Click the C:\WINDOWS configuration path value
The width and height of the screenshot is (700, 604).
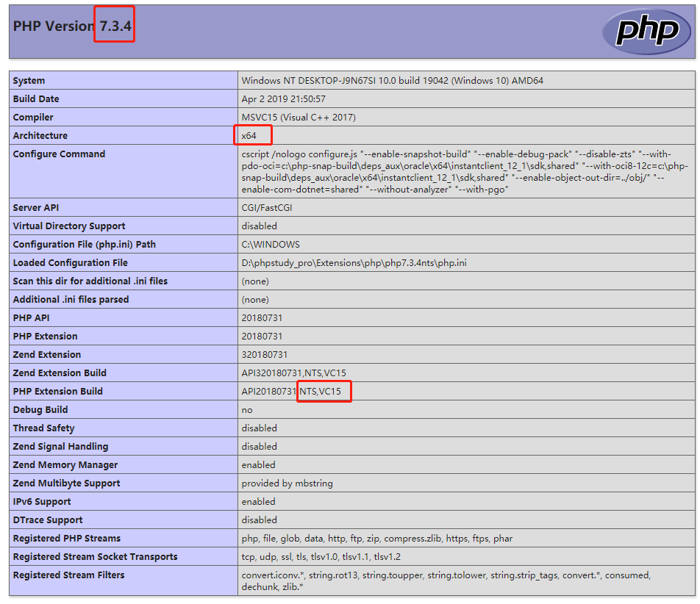(271, 245)
